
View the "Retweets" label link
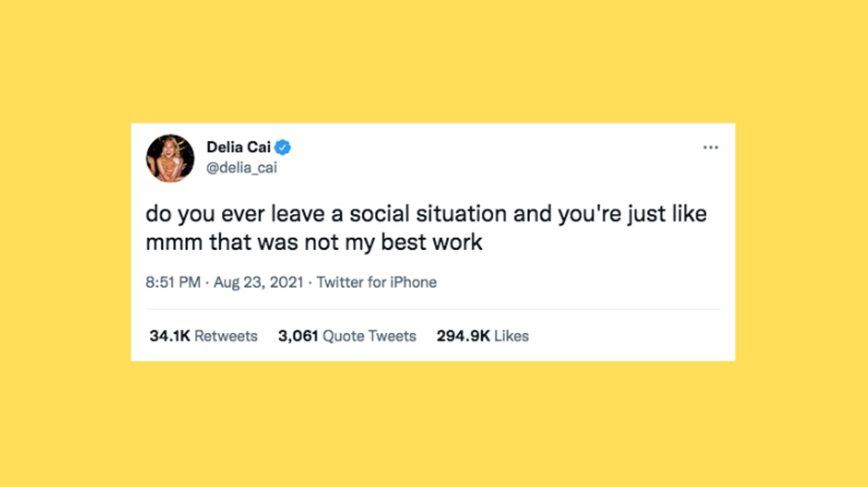[226, 336]
